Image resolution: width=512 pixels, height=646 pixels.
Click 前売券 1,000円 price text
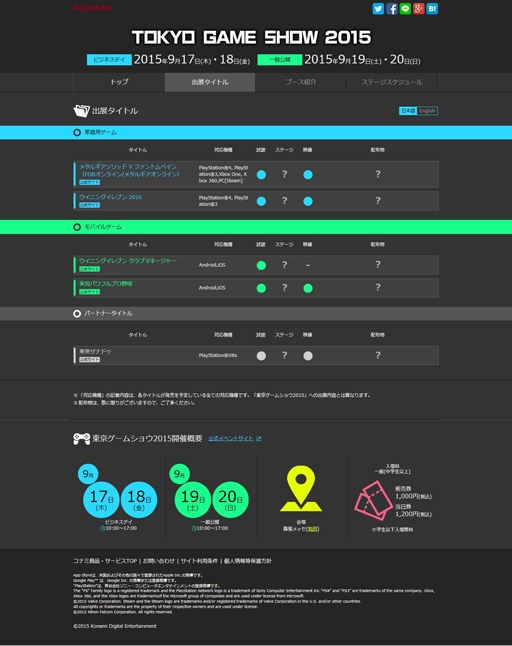pyautogui.click(x=414, y=493)
